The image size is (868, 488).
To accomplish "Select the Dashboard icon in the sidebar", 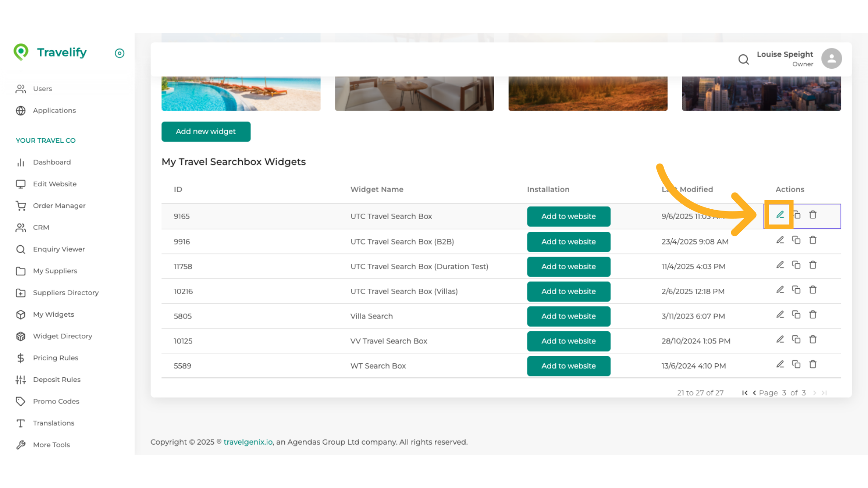I will (20, 162).
